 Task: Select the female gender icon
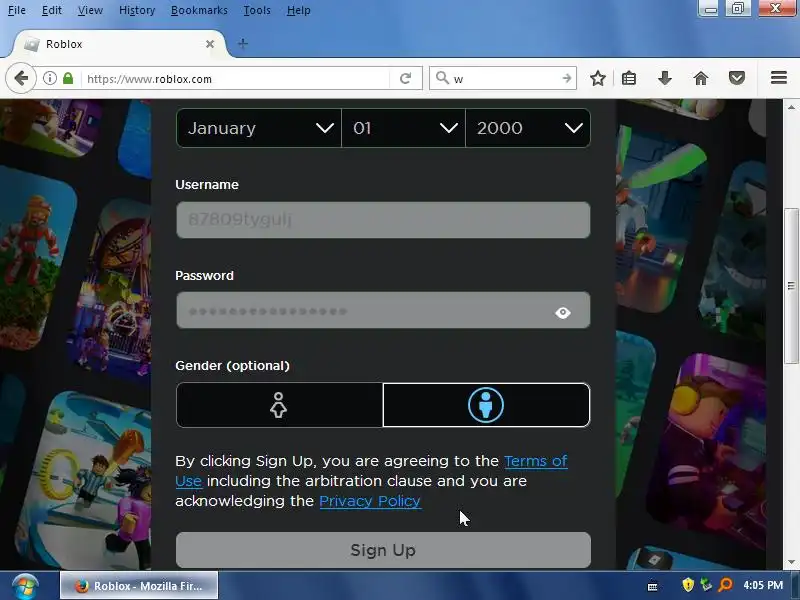coord(279,405)
